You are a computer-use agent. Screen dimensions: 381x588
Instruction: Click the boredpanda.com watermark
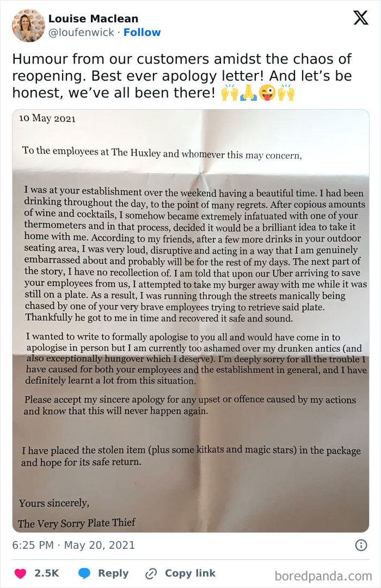(x=323, y=575)
